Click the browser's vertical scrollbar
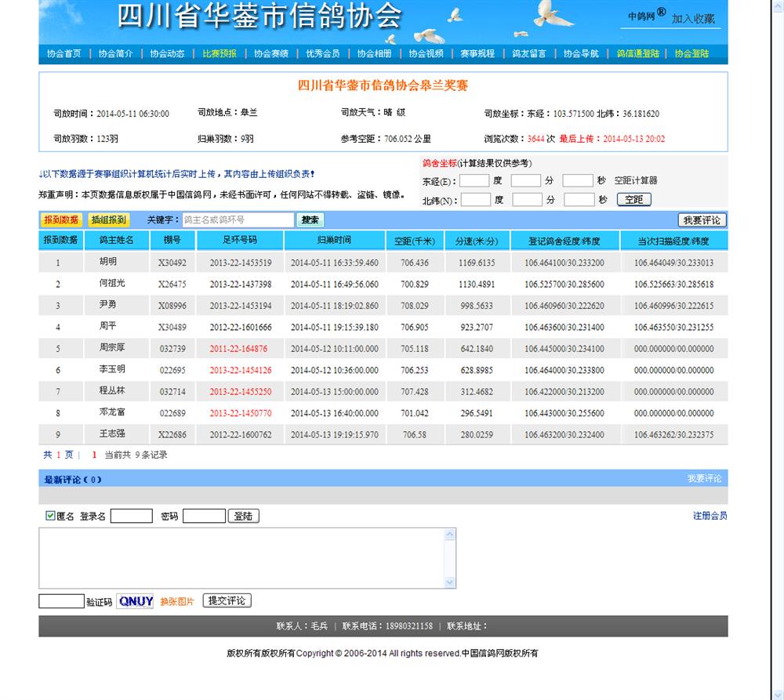784x700 pixels. click(778, 350)
